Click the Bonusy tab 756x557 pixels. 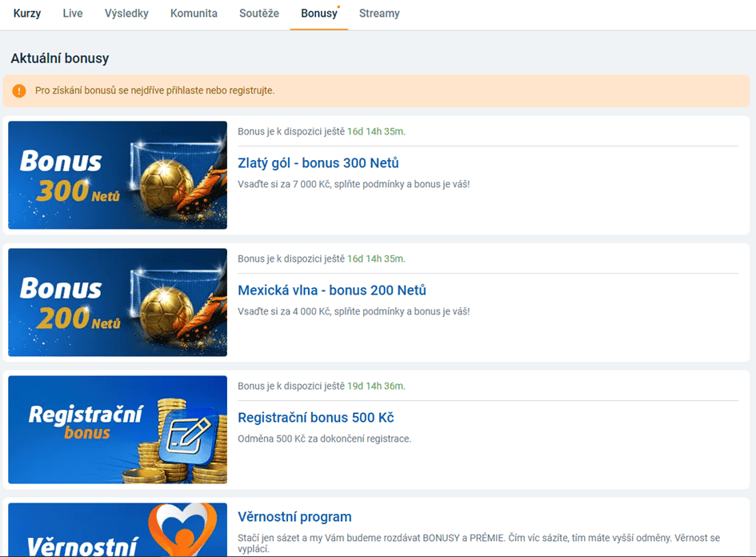pos(319,14)
